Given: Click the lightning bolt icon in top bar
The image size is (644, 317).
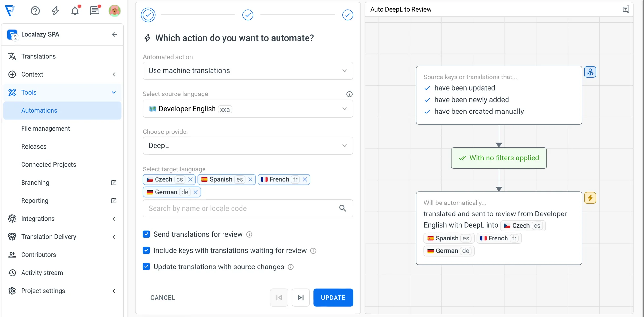Looking at the screenshot, I should (x=55, y=11).
